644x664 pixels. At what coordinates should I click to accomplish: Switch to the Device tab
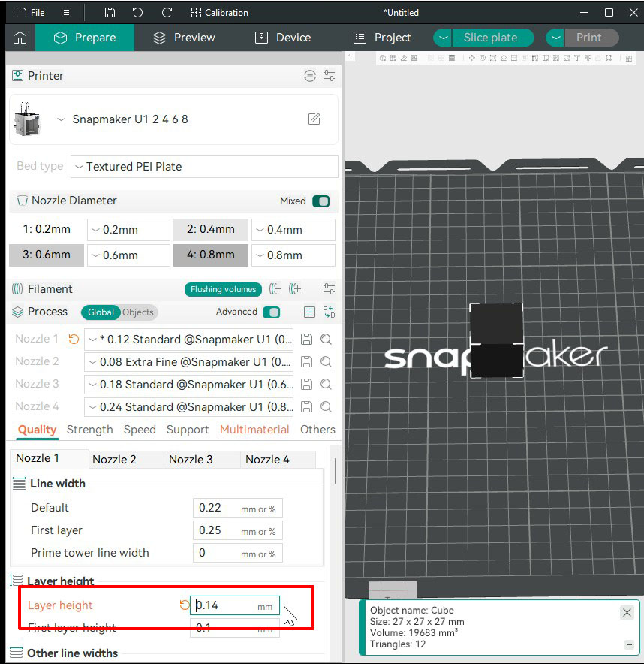283,38
